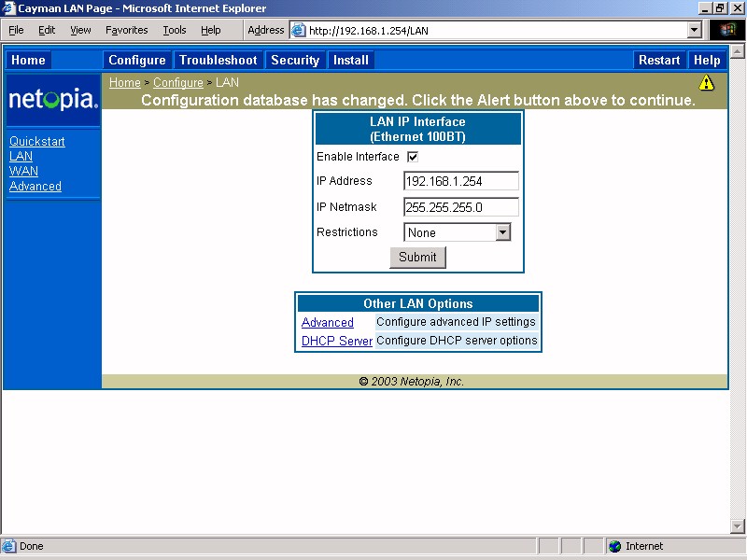The width and height of the screenshot is (747, 560).
Task: Click the Restart button in navigation bar
Action: [659, 60]
